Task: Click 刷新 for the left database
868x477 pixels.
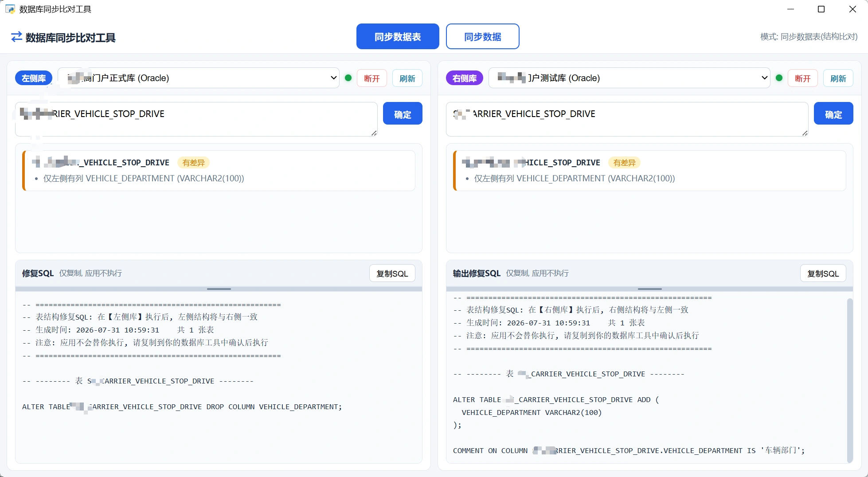Action: point(407,78)
